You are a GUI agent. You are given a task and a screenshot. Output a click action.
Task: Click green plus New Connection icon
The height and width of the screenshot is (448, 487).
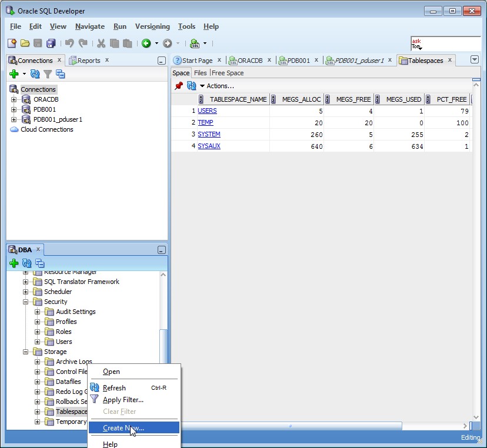pyautogui.click(x=14, y=74)
